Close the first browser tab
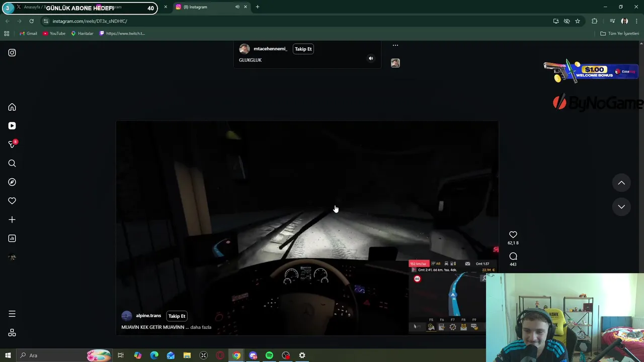This screenshot has height=362, width=644. 166,7
